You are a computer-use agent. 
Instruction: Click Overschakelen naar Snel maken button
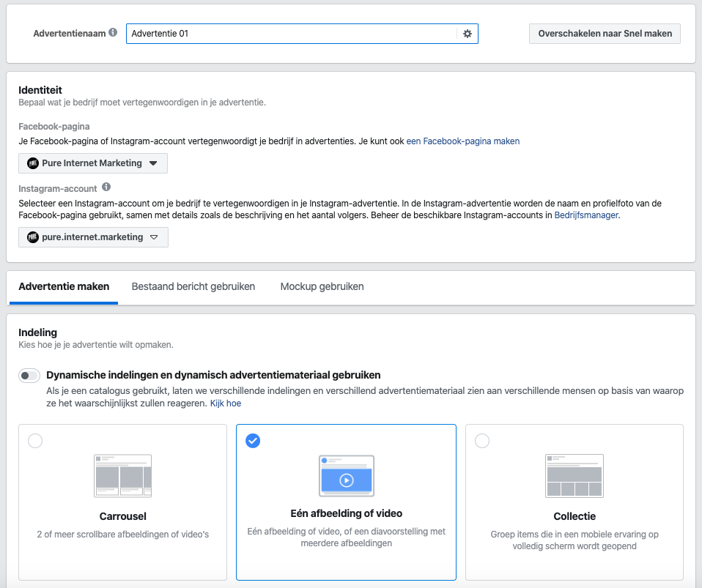605,34
